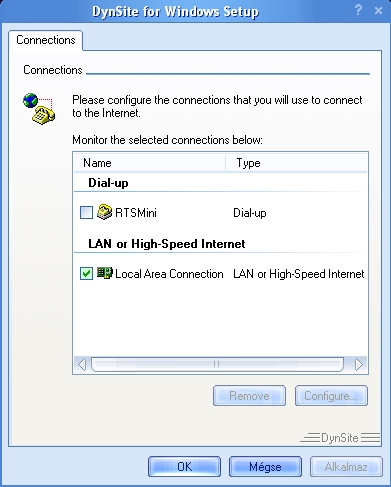
Task: Click the OK button
Action: tap(184, 467)
